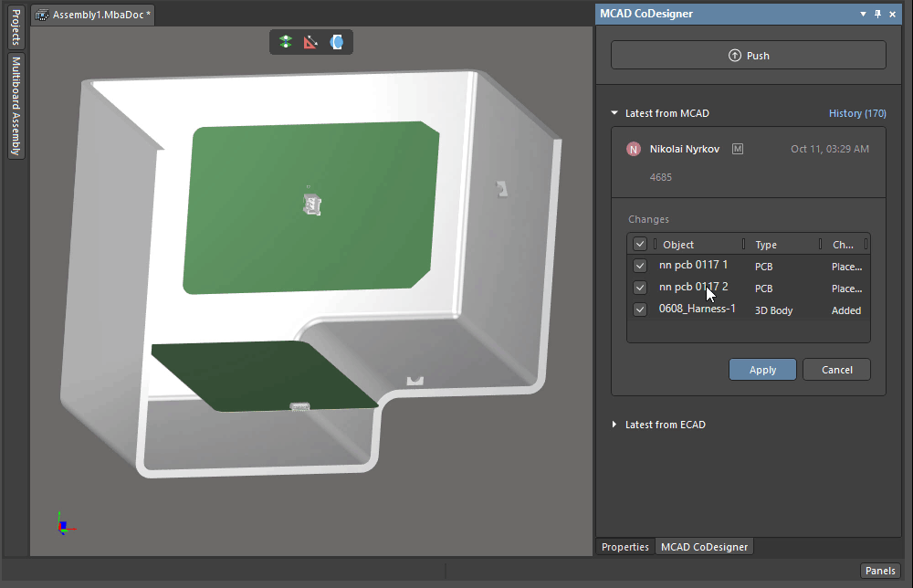
Task: Open the Section View tool in the viewport toolbar
Action: point(337,41)
